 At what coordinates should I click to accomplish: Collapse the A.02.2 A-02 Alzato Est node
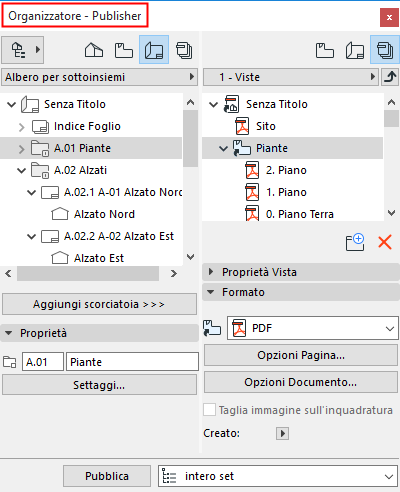(x=32, y=237)
